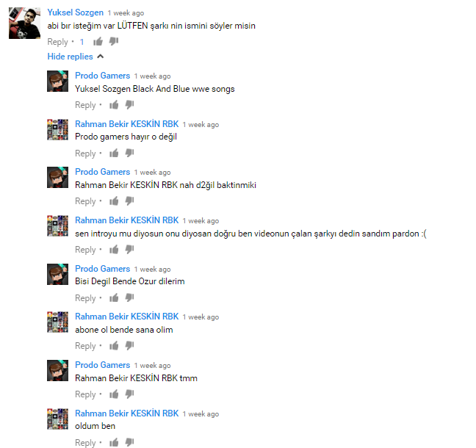
Task: Reply to the 'abone ol bende sana olim' comment
Action: click(85, 346)
